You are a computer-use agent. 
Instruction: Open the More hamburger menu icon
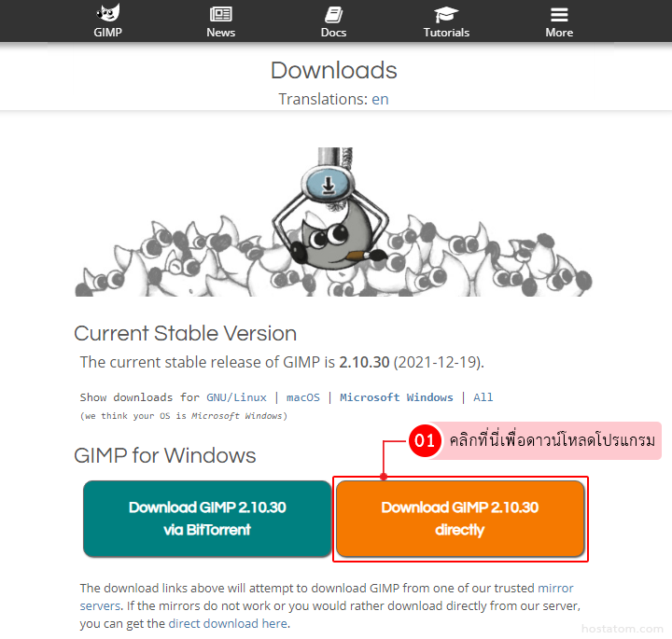(x=559, y=15)
